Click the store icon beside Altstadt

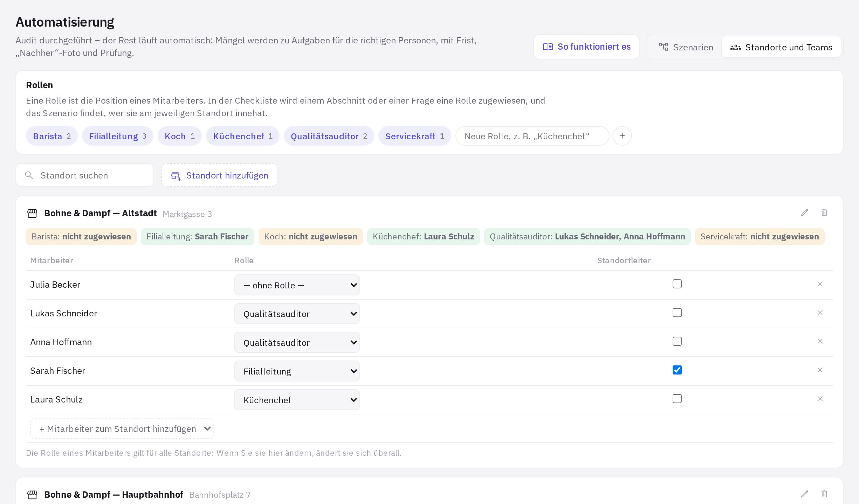[x=32, y=213]
